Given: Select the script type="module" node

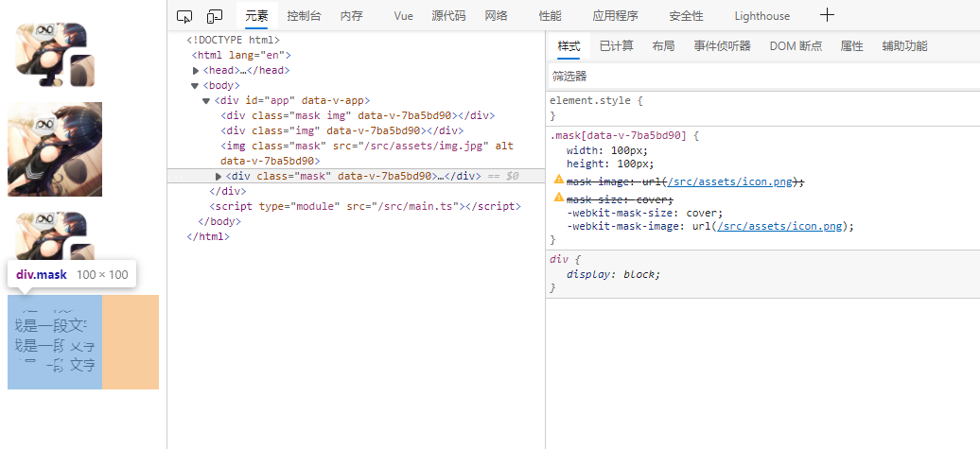Looking at the screenshot, I should click(x=365, y=206).
